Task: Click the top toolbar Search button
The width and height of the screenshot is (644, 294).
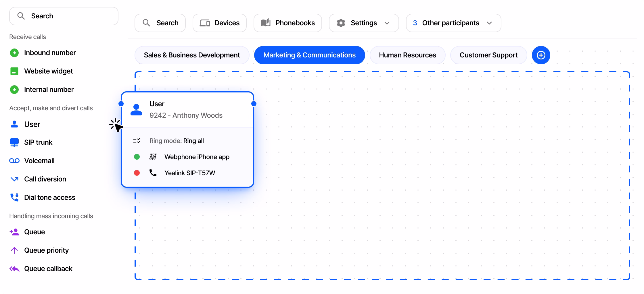Action: tap(160, 23)
